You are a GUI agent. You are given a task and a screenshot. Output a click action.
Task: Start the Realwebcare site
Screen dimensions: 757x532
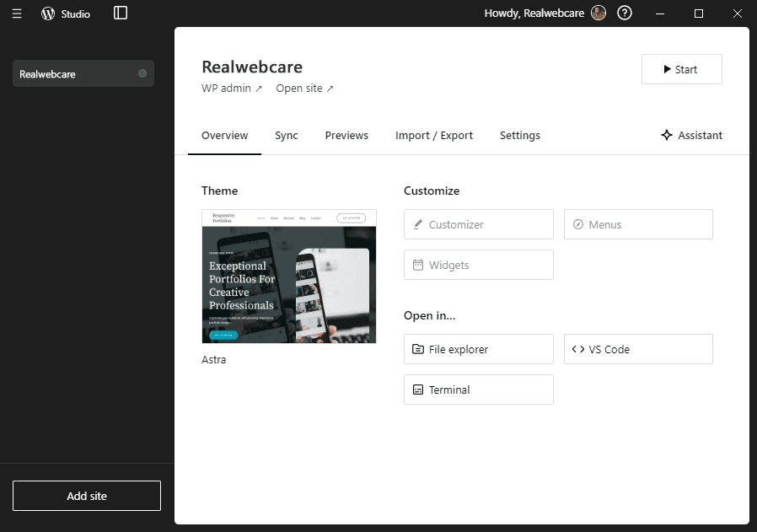[x=681, y=69]
